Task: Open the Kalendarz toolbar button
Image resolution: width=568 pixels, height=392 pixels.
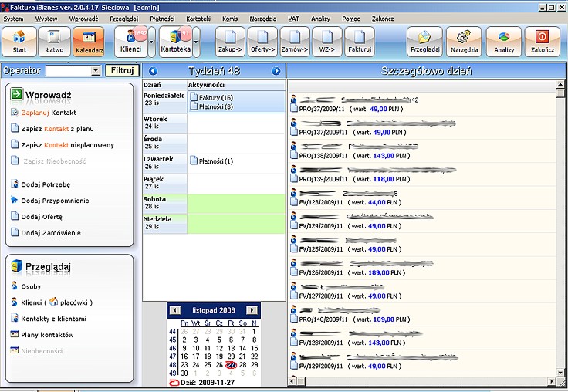Action: click(x=88, y=41)
